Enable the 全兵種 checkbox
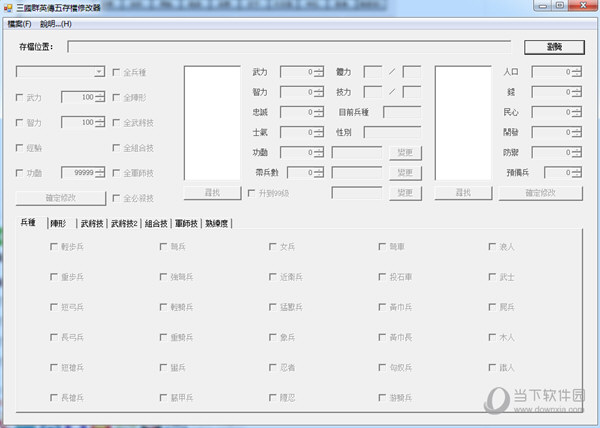Viewport: 600px width, 428px height. (118, 72)
